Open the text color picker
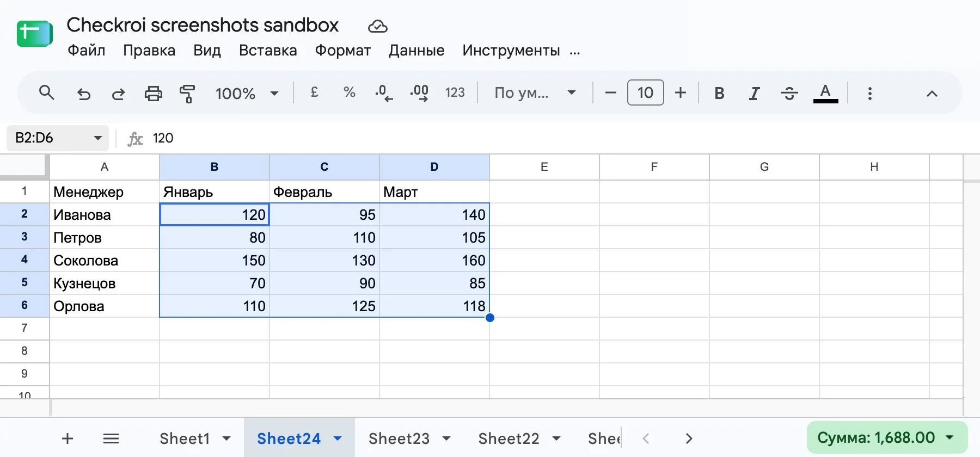Viewport: 980px width, 457px height. 825,94
